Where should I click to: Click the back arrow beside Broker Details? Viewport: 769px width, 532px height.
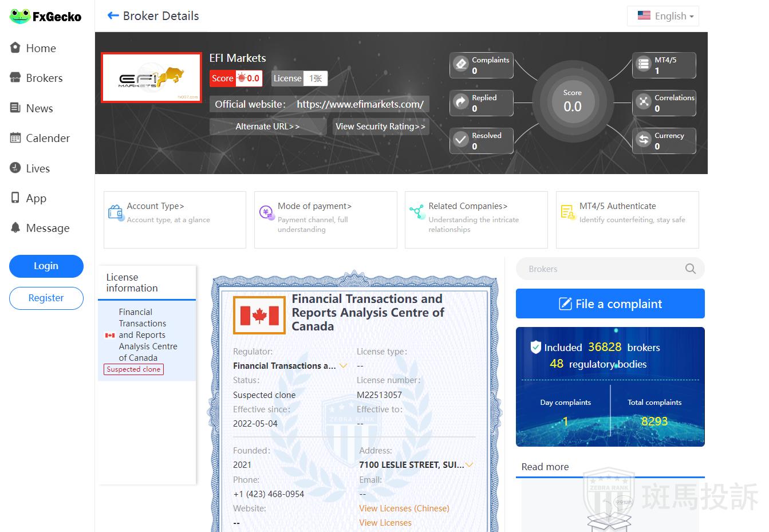(113, 16)
